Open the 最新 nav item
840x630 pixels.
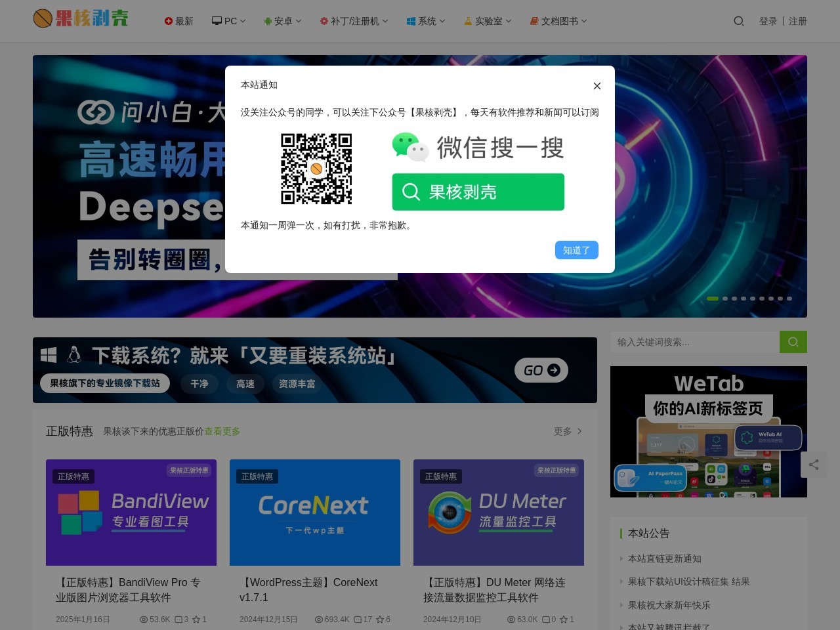point(178,21)
